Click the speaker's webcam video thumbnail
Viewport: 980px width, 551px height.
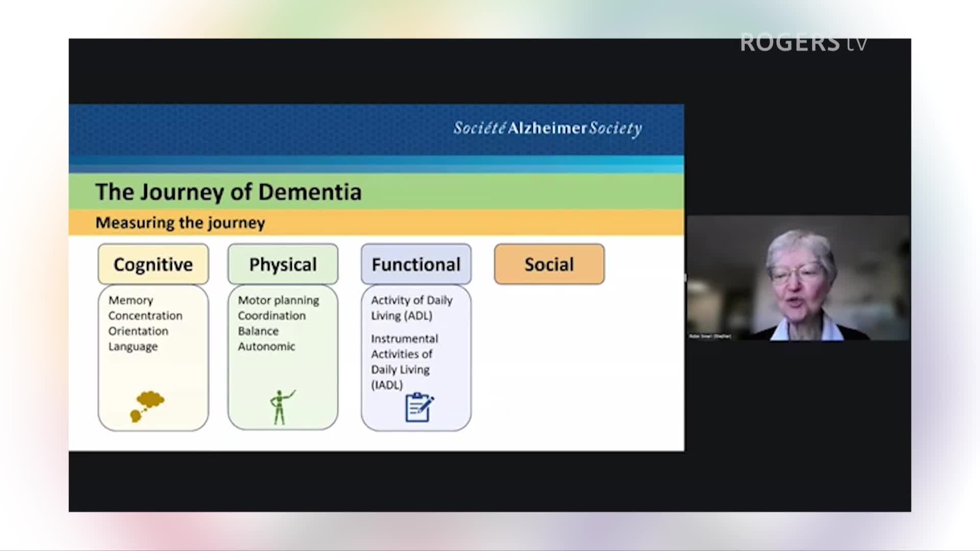click(x=798, y=278)
